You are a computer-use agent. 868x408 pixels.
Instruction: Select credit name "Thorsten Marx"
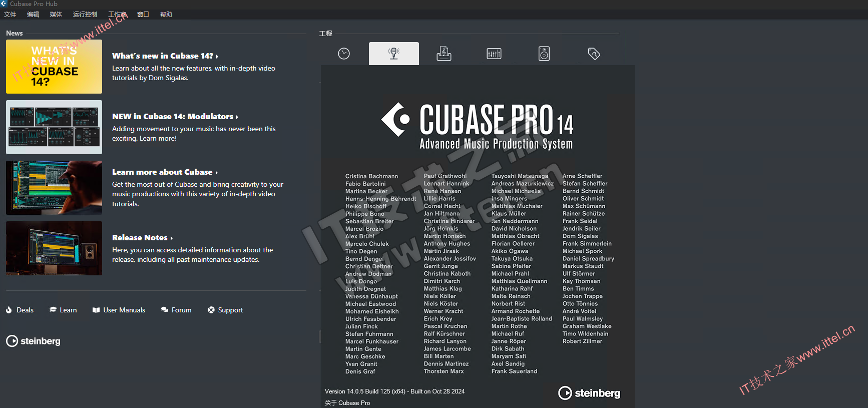coord(444,371)
